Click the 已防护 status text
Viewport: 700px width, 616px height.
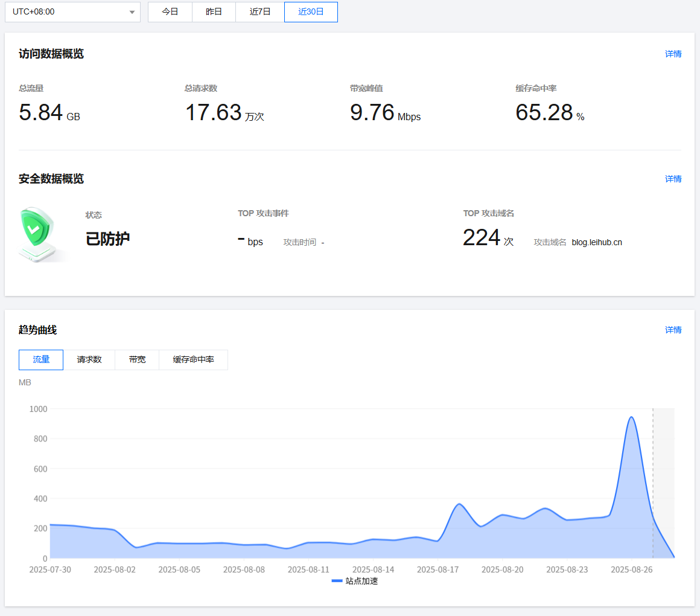[107, 239]
